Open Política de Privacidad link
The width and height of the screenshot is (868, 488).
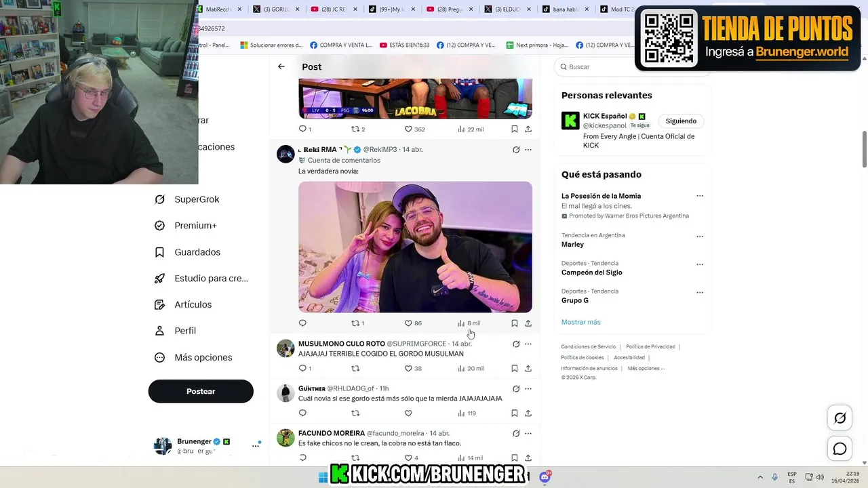(x=650, y=347)
